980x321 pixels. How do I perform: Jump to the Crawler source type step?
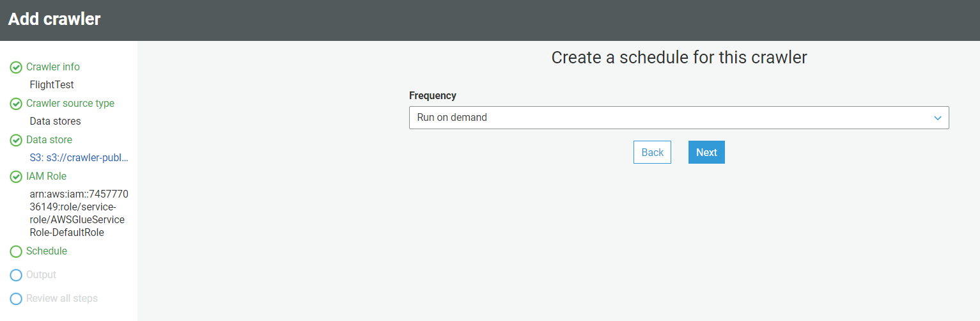(x=70, y=103)
